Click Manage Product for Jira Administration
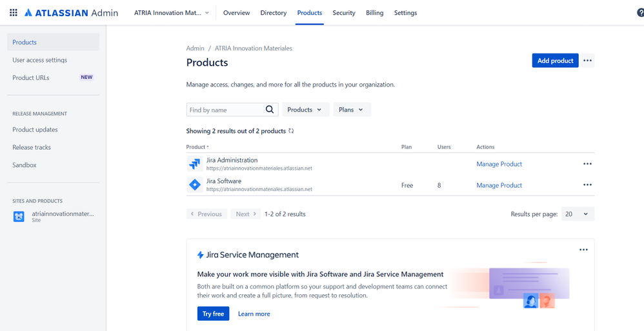 (x=499, y=164)
